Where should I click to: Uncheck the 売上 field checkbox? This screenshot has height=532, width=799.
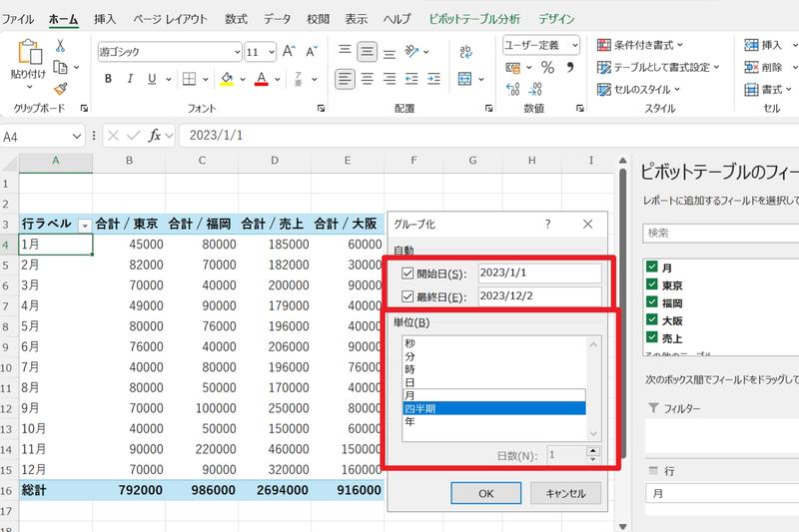coord(652,337)
